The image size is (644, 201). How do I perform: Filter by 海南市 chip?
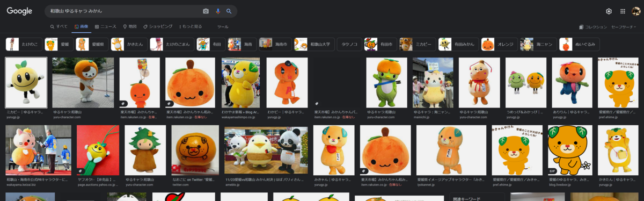(275, 44)
